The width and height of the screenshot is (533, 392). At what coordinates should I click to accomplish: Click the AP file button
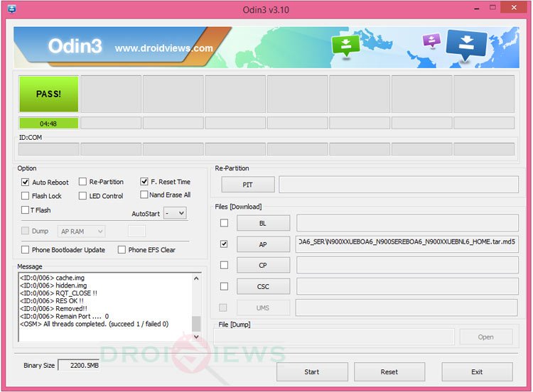263,244
